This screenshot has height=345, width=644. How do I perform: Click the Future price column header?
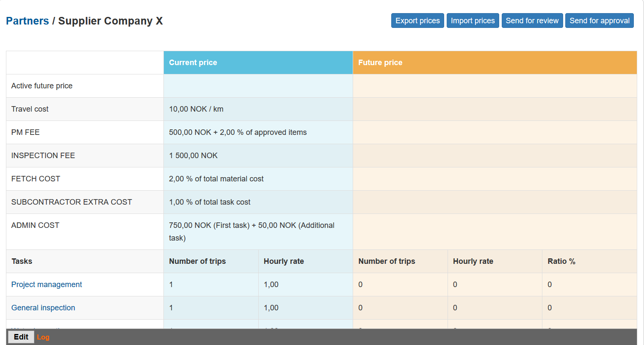(380, 63)
